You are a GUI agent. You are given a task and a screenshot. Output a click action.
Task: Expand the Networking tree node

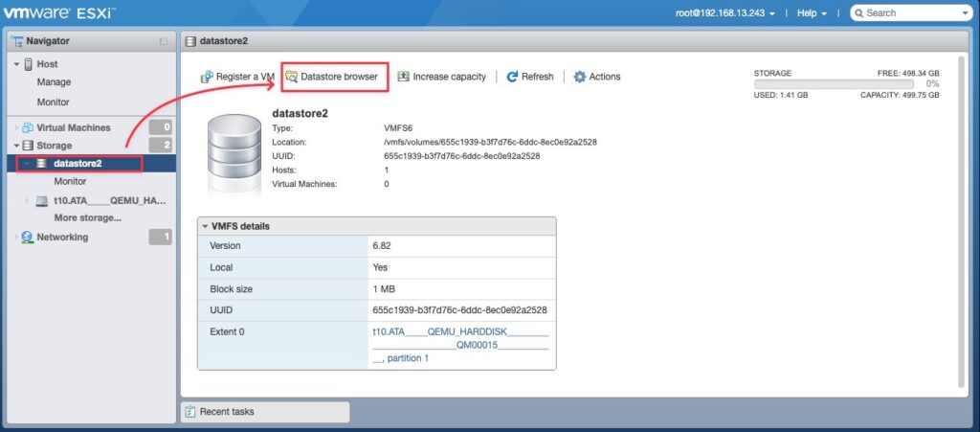[16, 238]
